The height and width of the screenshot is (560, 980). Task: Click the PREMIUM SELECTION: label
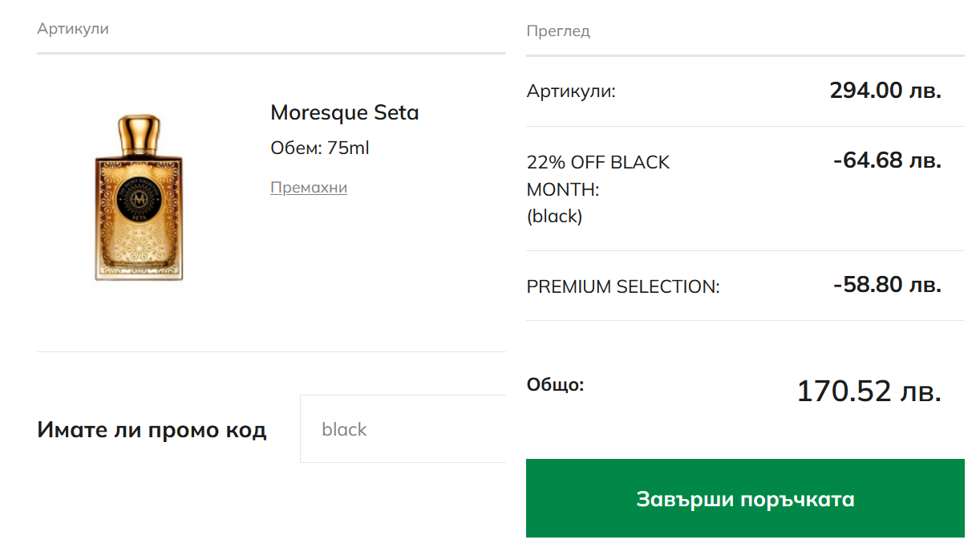click(623, 286)
